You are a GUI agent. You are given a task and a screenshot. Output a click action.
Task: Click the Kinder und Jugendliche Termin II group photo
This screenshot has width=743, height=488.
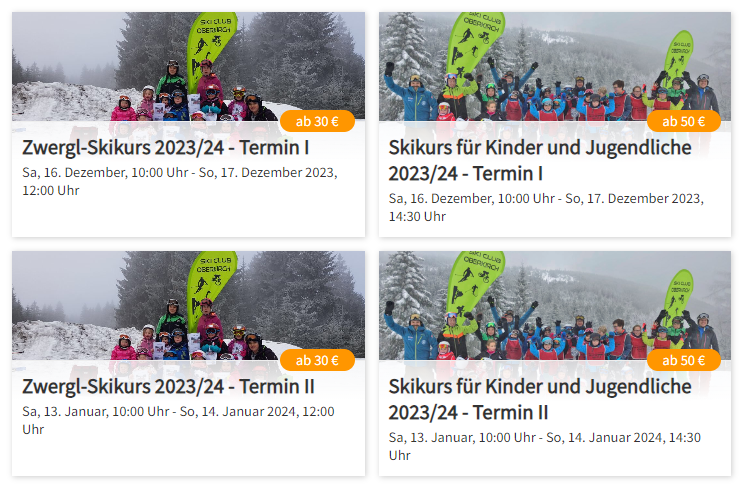(x=555, y=306)
